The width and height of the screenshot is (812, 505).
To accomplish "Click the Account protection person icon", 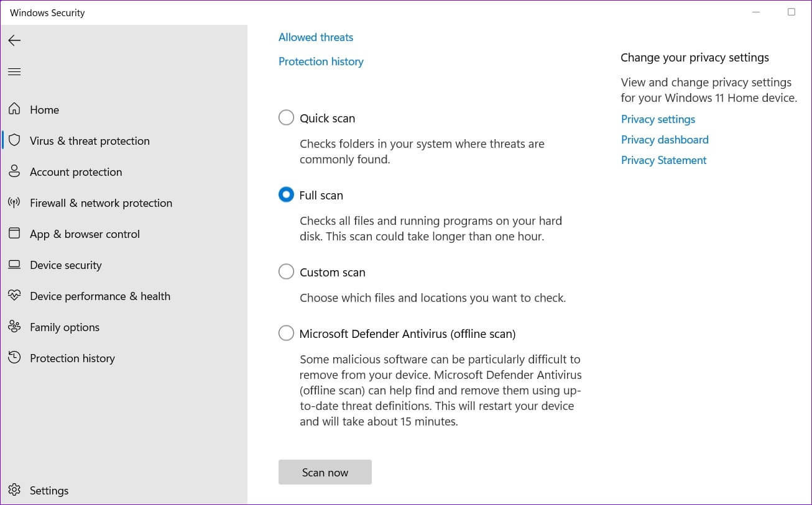I will (14, 171).
